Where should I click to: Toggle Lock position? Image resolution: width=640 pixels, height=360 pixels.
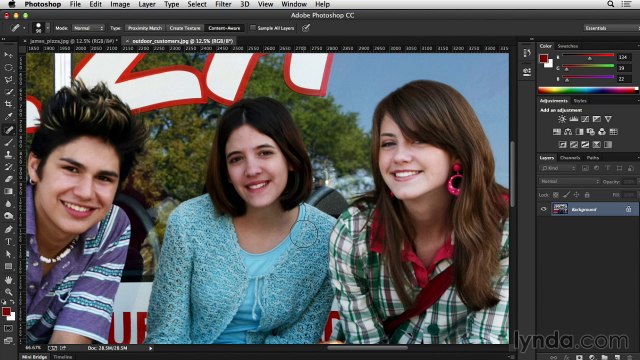pos(576,195)
